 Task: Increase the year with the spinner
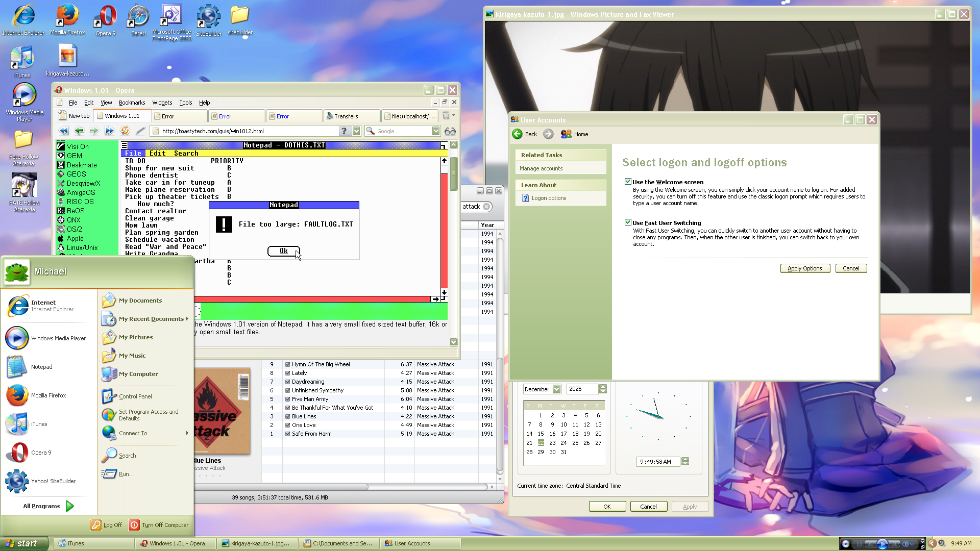coord(603,387)
